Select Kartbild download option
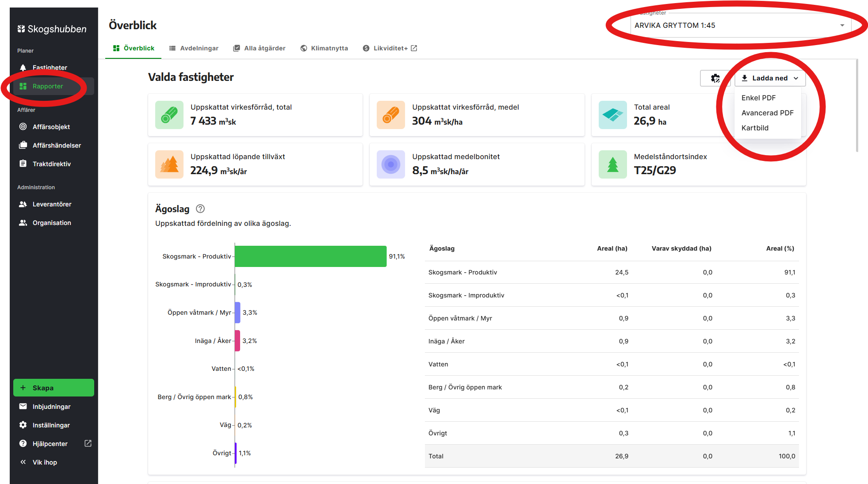This screenshot has height=484, width=868. click(x=755, y=128)
